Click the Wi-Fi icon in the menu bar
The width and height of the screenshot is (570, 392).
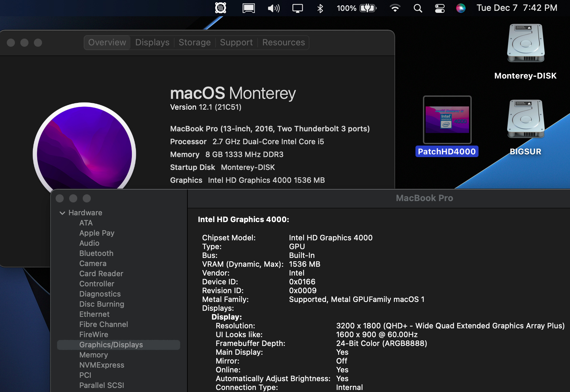(x=395, y=8)
